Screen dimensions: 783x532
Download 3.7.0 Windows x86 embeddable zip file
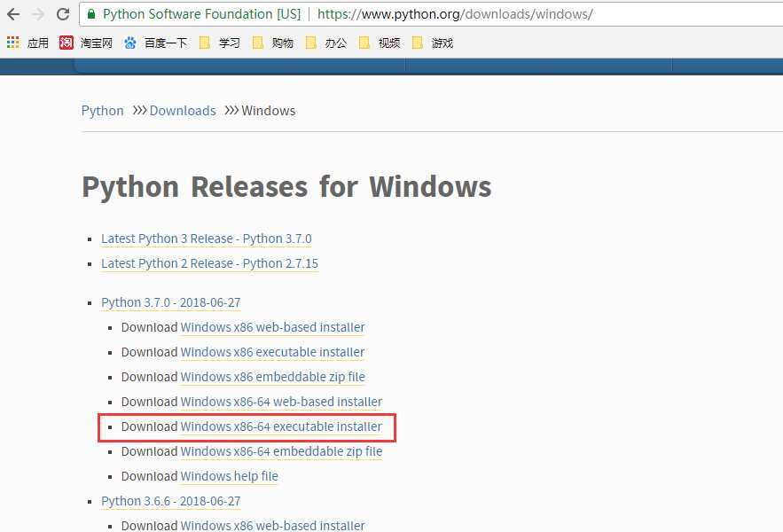pos(272,377)
